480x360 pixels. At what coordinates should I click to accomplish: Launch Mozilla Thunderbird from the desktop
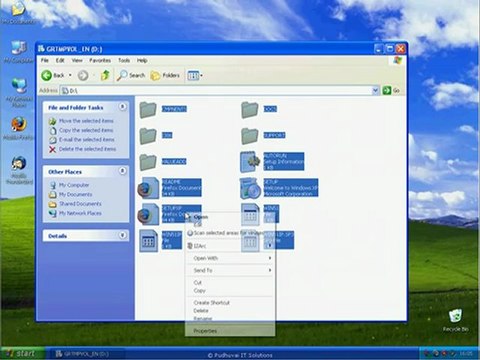tap(19, 170)
